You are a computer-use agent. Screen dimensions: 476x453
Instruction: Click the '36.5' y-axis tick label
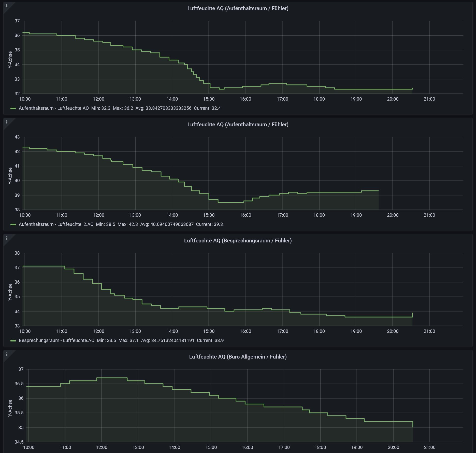[x=19, y=384]
